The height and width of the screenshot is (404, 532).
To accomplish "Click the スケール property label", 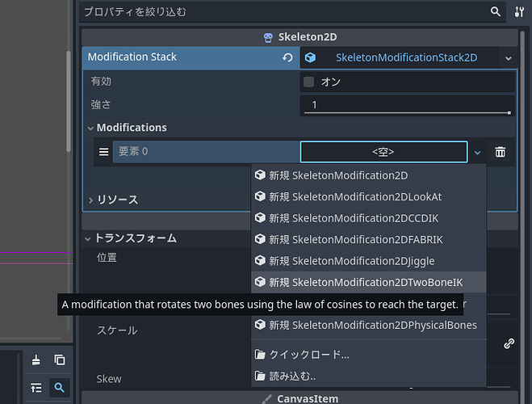I will [x=117, y=330].
